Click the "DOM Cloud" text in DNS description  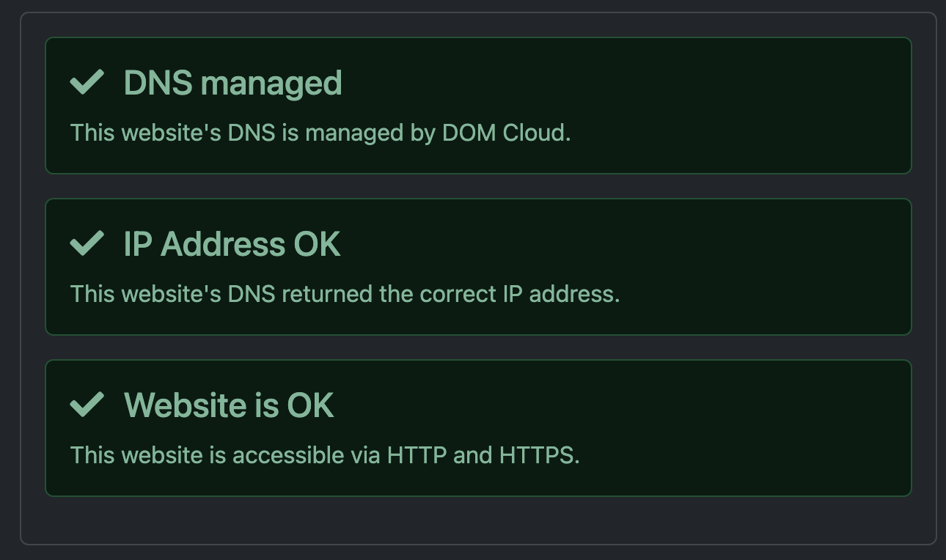click(x=505, y=133)
